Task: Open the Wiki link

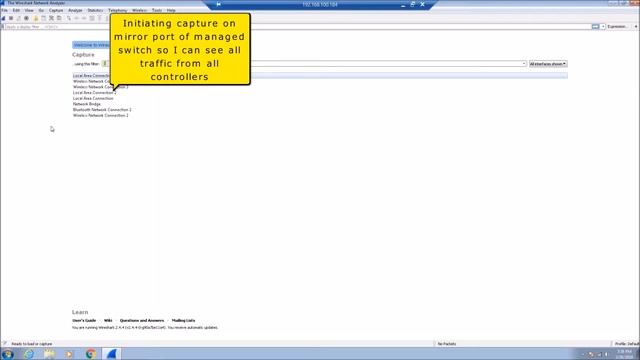Action: [108, 320]
